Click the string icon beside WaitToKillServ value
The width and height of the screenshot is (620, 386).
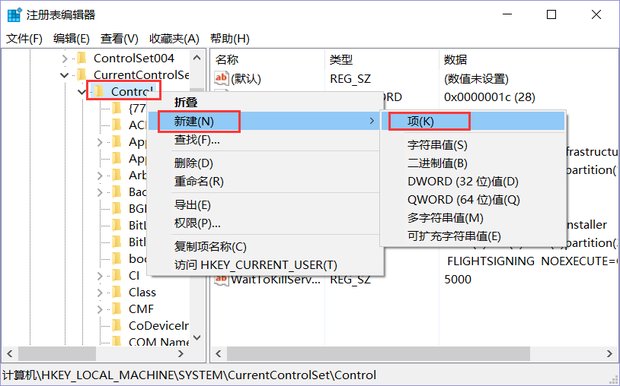221,280
